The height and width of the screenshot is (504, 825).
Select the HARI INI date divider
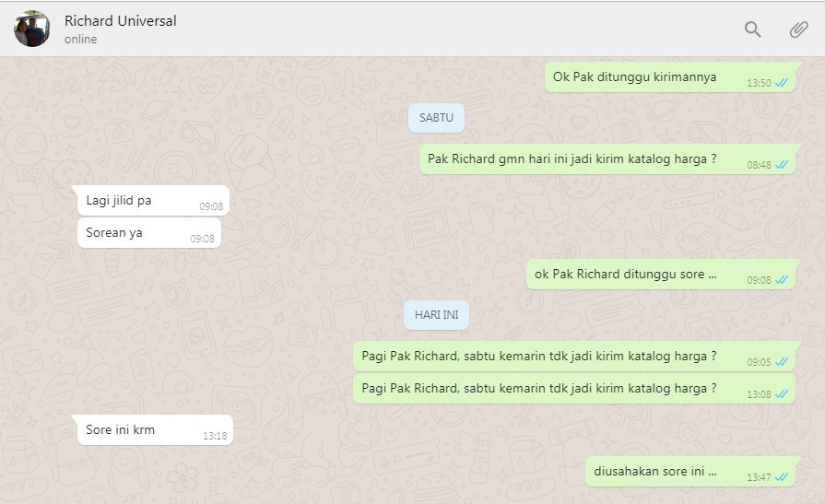[436, 315]
